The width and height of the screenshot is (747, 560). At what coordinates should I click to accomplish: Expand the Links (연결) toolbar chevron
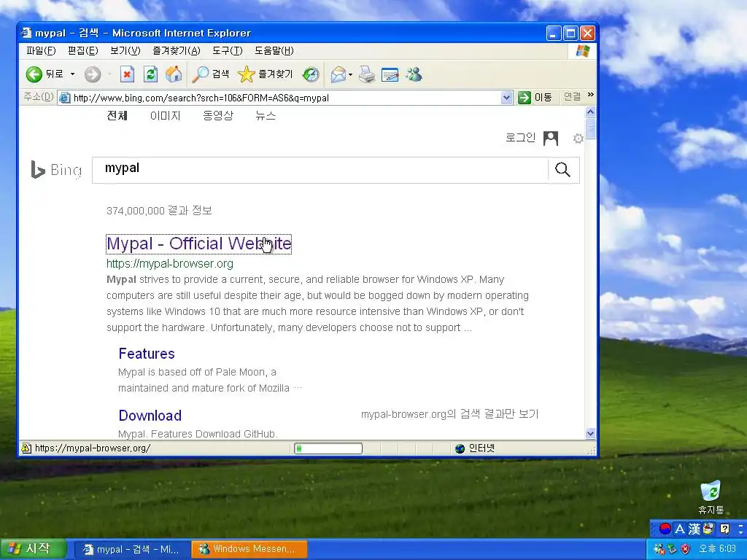591,95
